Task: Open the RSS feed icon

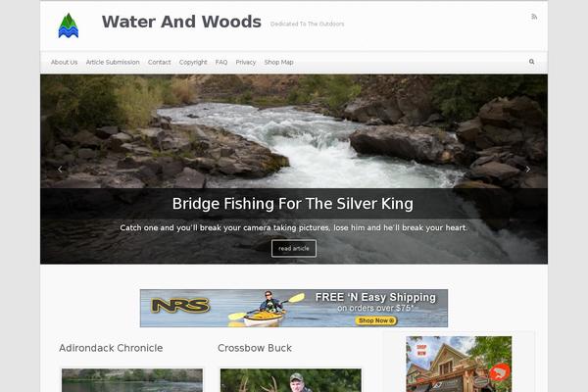Action: coord(534,17)
